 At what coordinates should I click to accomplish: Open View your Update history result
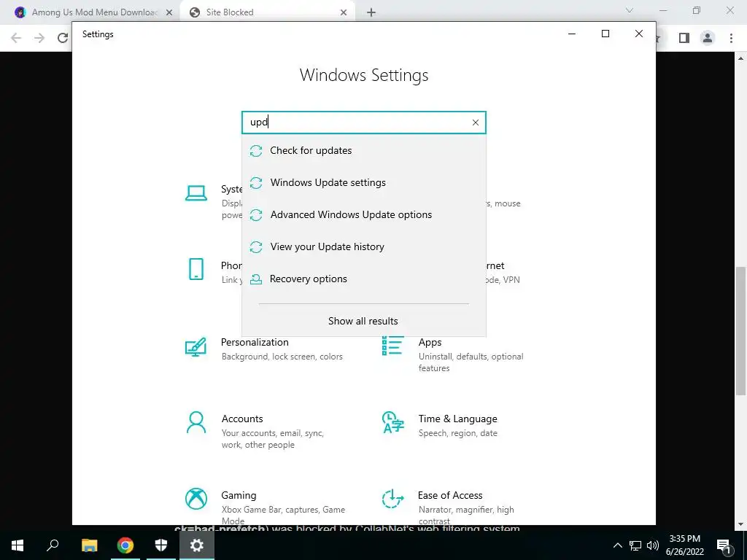(363, 246)
